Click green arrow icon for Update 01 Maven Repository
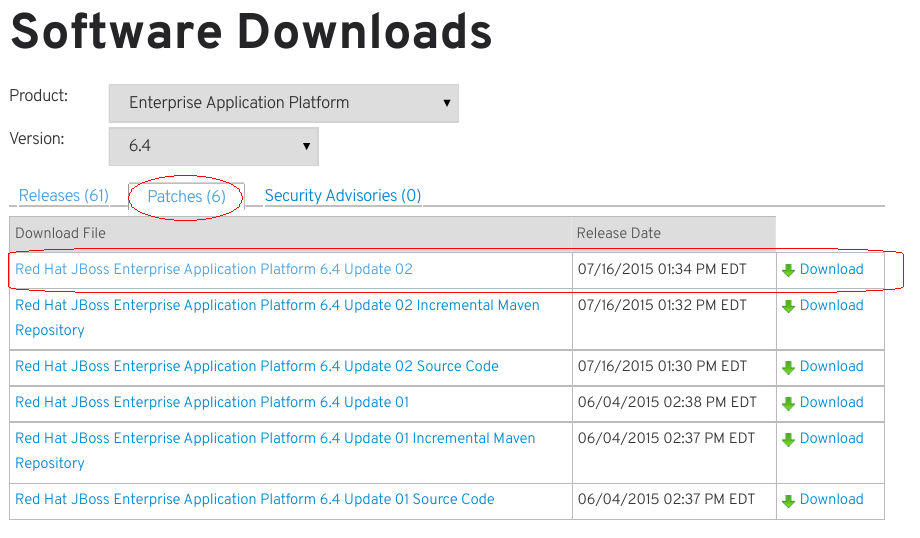The image size is (920, 538). [789, 439]
